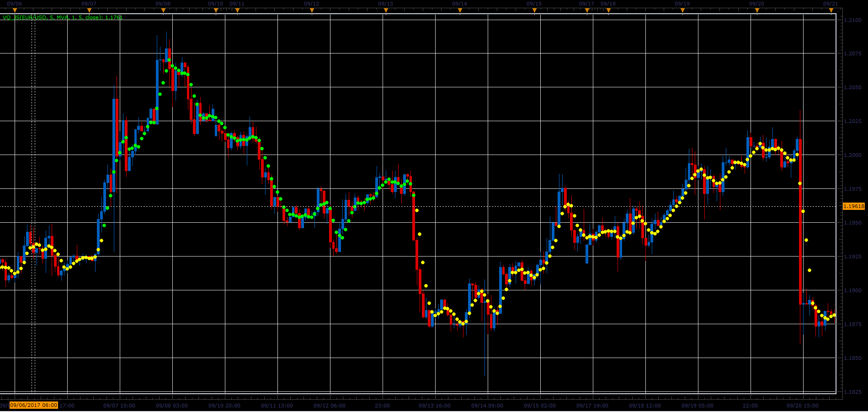The height and width of the screenshot is (412, 868).
Task: Select the 09/15 02:00 time axis label
Action: [x=540, y=406]
